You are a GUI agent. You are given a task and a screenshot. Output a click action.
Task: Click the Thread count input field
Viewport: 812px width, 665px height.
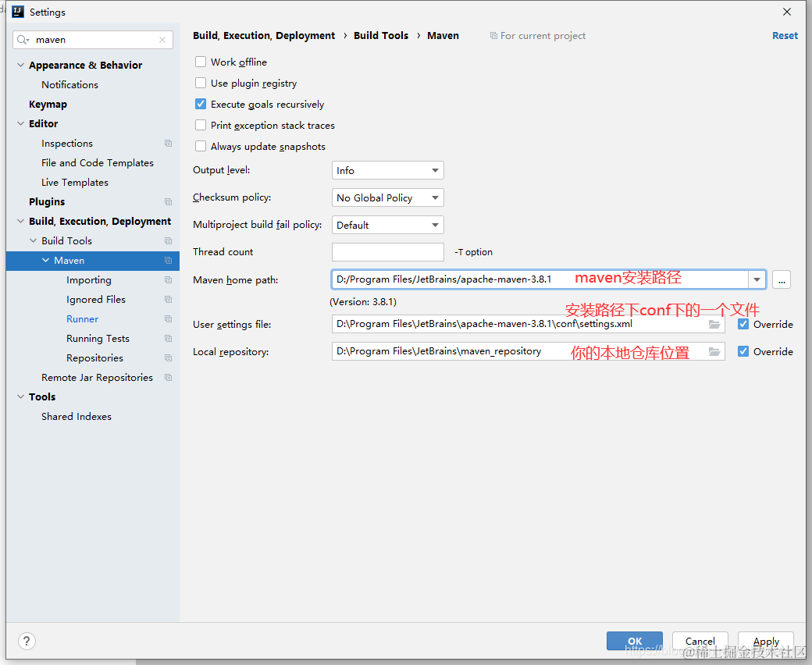coord(387,252)
